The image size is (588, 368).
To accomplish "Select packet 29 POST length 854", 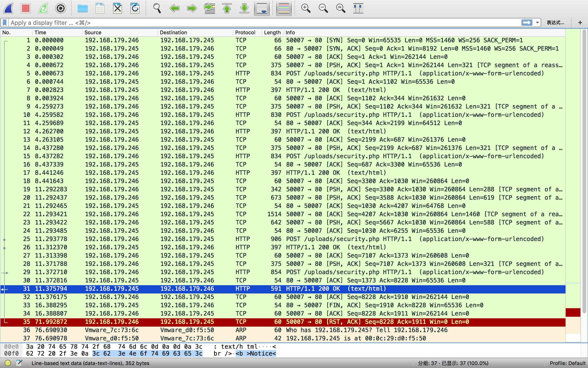I will click(283, 272).
